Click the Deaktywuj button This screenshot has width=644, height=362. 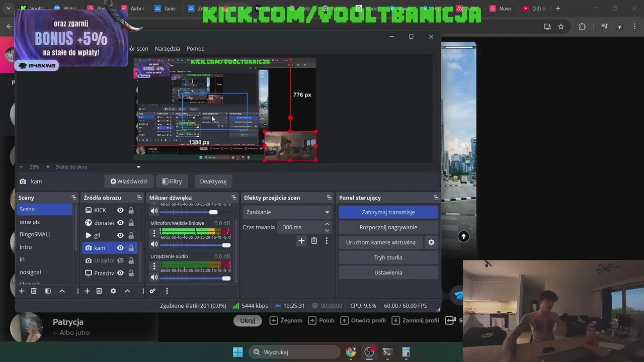pos(213,182)
